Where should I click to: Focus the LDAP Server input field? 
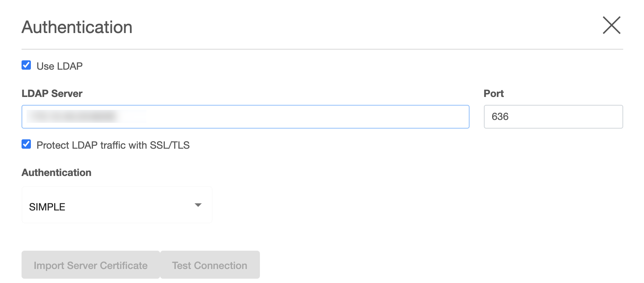point(245,117)
